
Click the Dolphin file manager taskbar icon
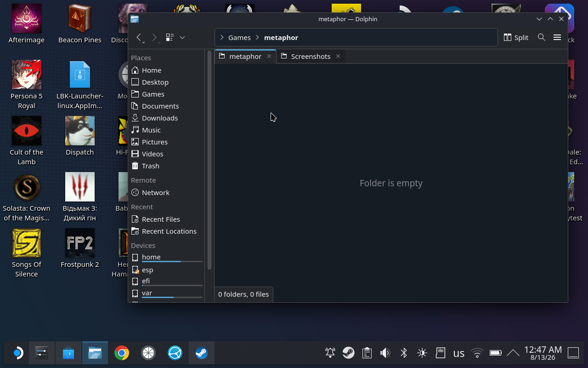95,353
